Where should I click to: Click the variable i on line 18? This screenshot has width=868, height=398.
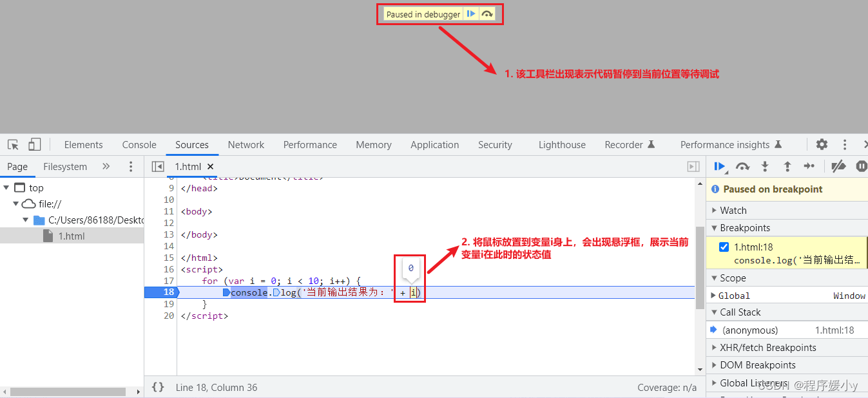tap(414, 292)
